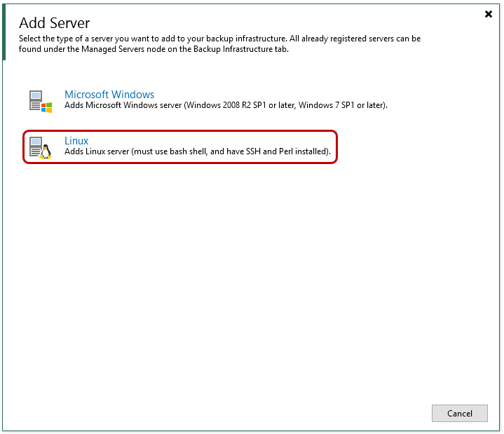Viewport: 504px width, 434px height.
Task: Close the Add Server window
Action: coord(489,14)
